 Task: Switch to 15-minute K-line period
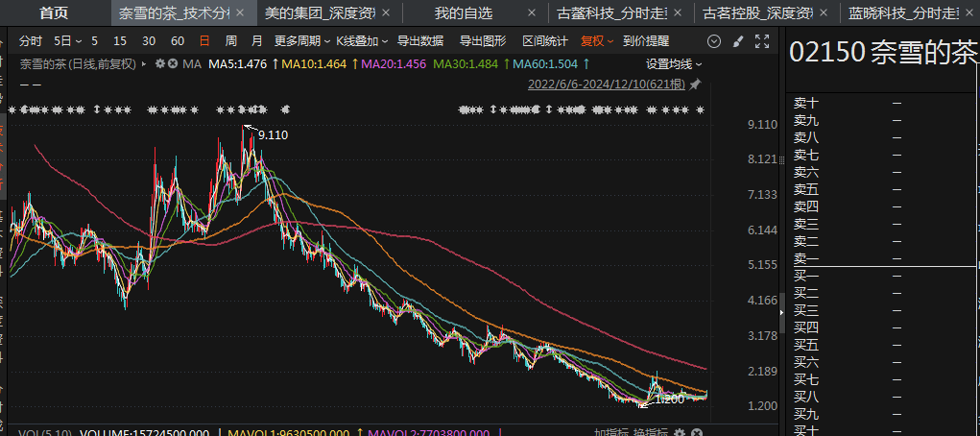point(120,41)
